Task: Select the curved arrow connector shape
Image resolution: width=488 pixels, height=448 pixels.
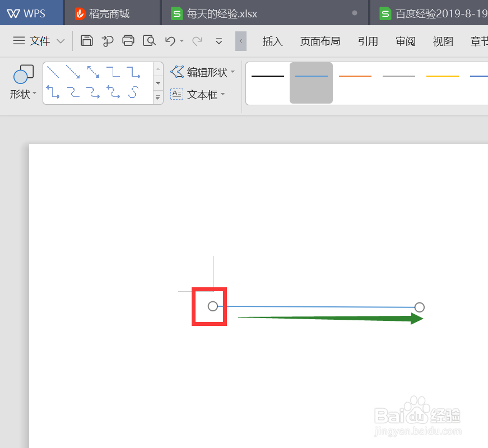Action: tap(93, 92)
